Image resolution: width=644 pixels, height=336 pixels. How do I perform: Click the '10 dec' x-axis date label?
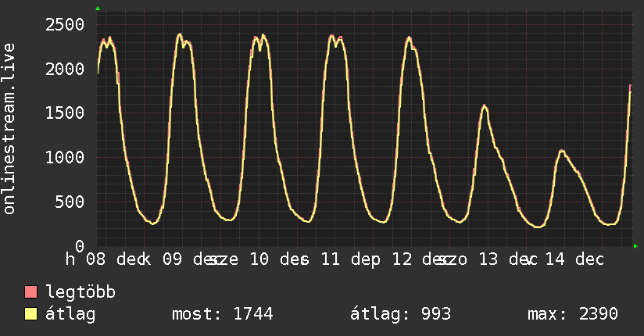coord(279,259)
